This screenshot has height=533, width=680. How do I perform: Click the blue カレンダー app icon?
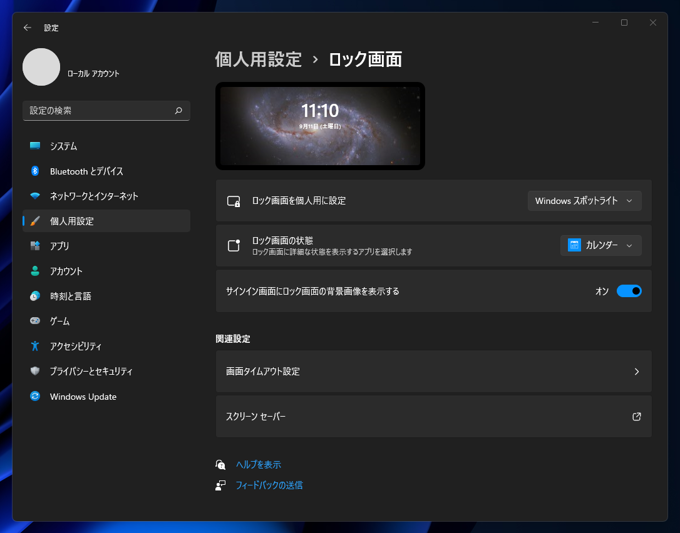[x=574, y=245]
